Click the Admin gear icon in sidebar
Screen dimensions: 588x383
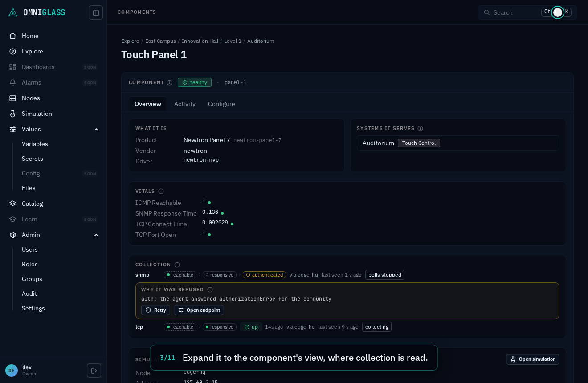[13, 235]
